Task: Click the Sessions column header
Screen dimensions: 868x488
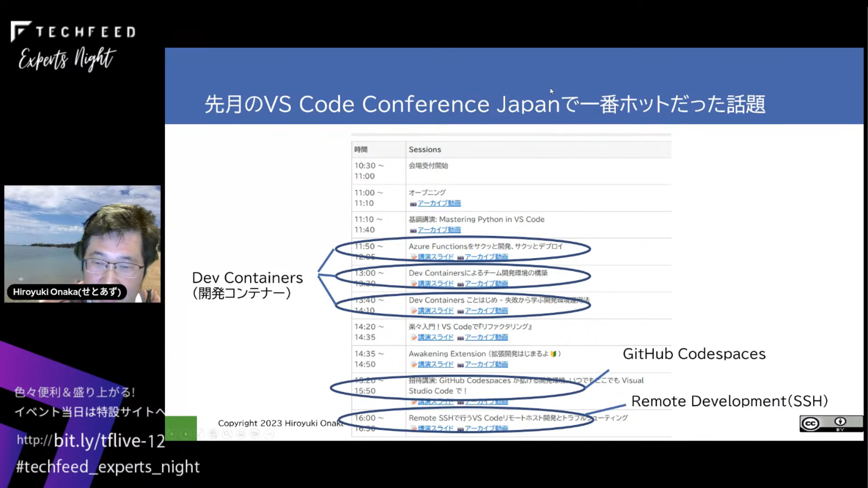Action: pyautogui.click(x=425, y=149)
